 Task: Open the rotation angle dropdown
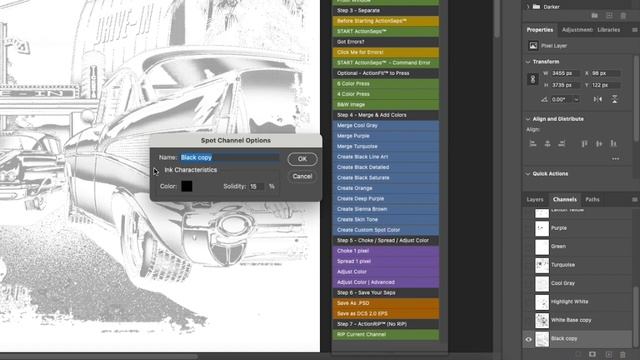point(576,99)
